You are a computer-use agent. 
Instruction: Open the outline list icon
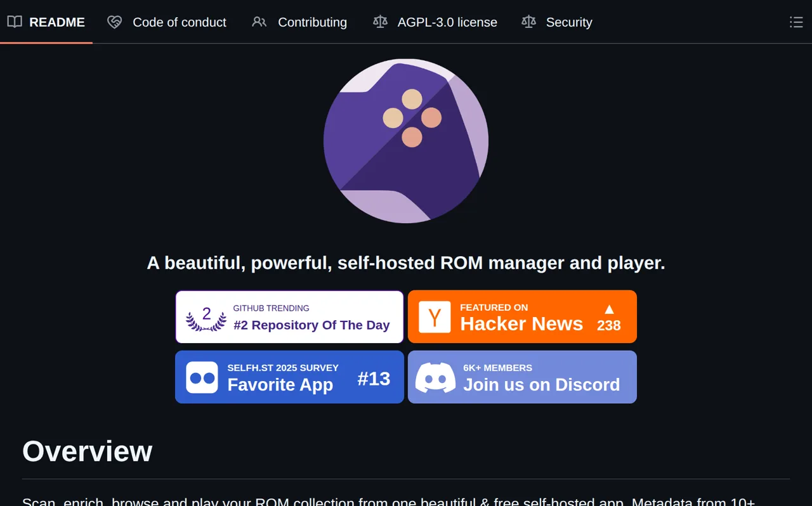pos(796,22)
